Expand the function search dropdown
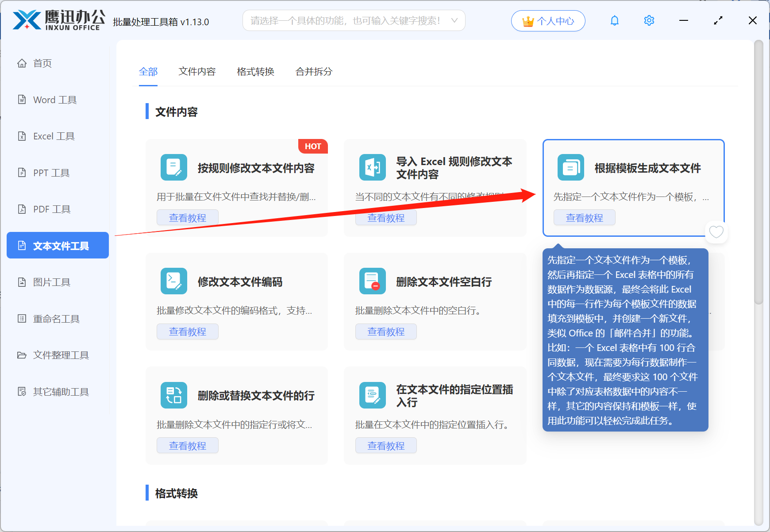770x532 pixels. 454,20
